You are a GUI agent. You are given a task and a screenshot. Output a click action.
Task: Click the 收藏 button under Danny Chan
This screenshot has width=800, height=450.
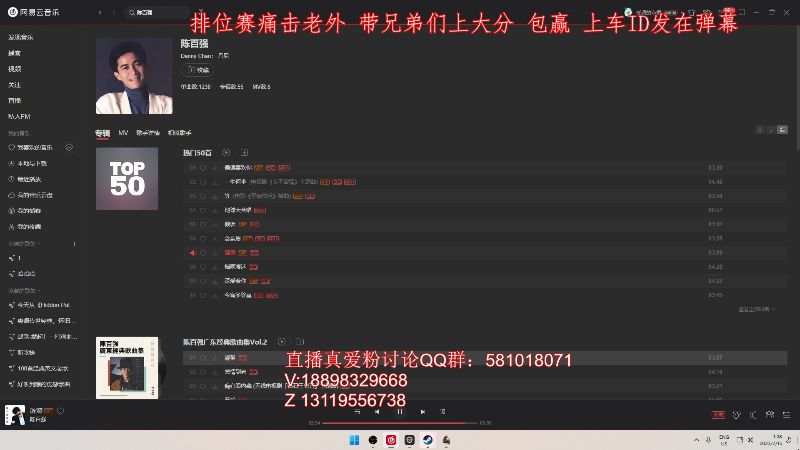coord(197,70)
